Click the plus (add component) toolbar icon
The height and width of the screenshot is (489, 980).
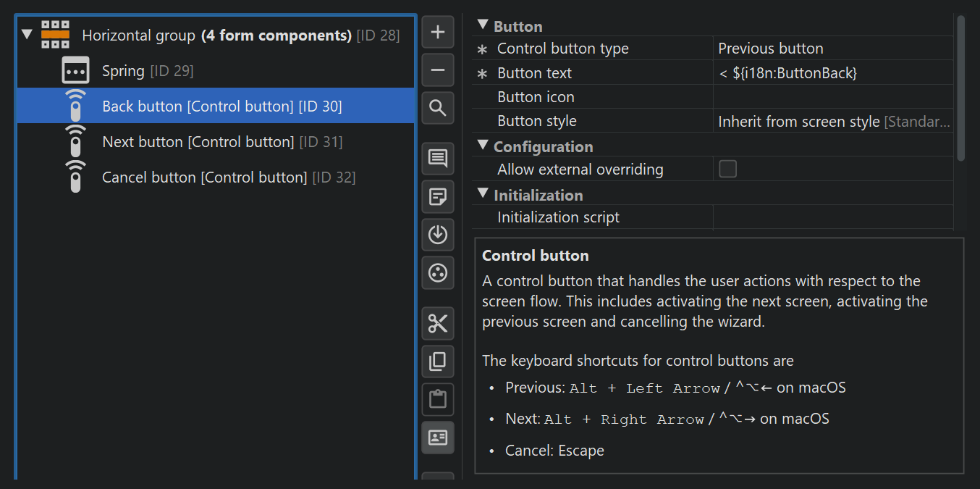click(x=438, y=32)
